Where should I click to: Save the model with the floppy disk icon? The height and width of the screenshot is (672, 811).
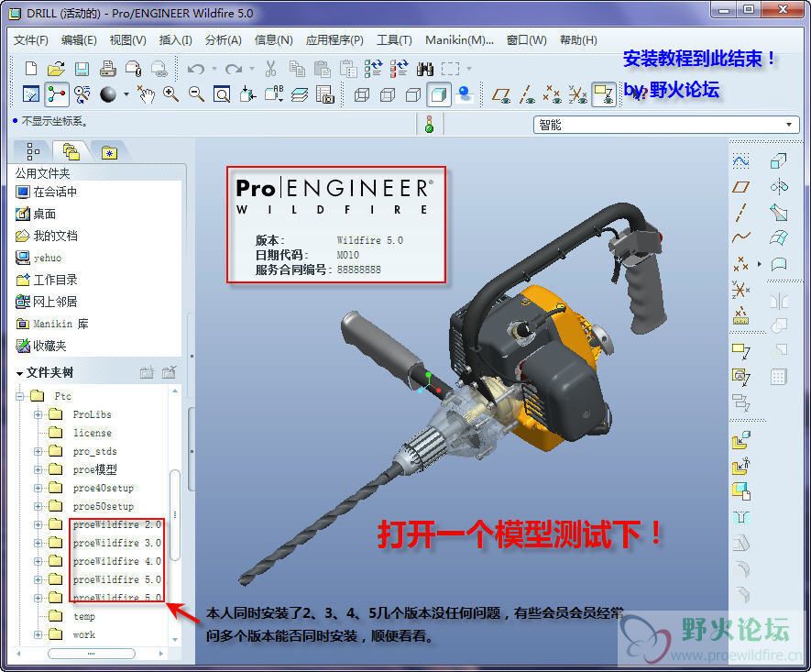[82, 68]
